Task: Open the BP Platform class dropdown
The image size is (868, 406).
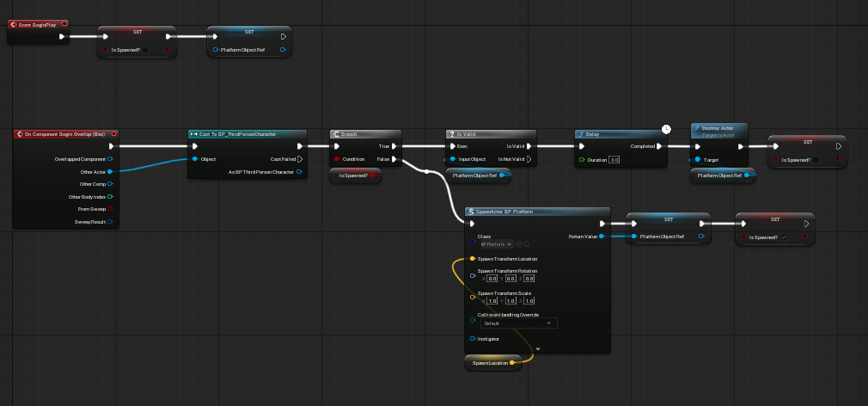Action: click(496, 243)
